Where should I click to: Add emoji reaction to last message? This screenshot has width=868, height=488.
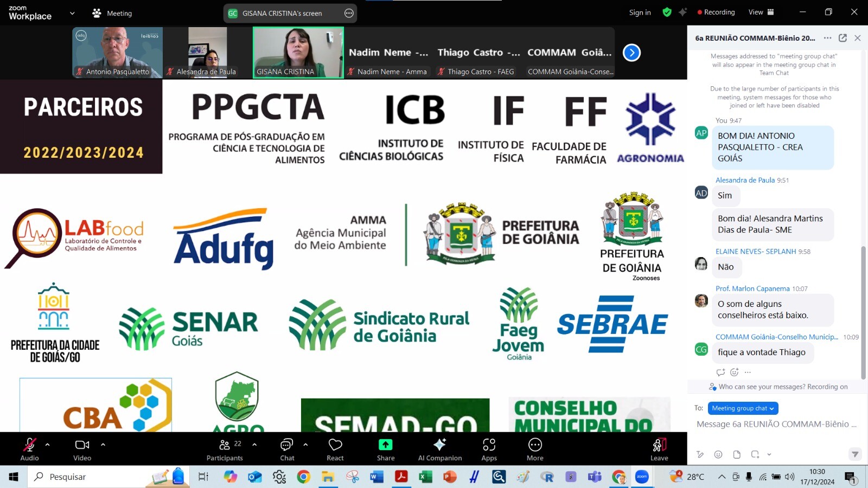[735, 373]
